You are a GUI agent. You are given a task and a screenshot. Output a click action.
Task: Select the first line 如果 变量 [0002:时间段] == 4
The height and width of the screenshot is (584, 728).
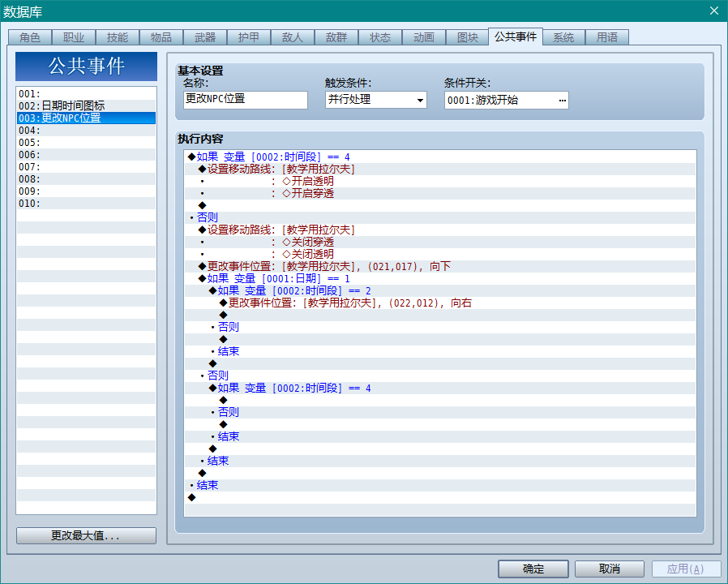pyautogui.click(x=440, y=157)
